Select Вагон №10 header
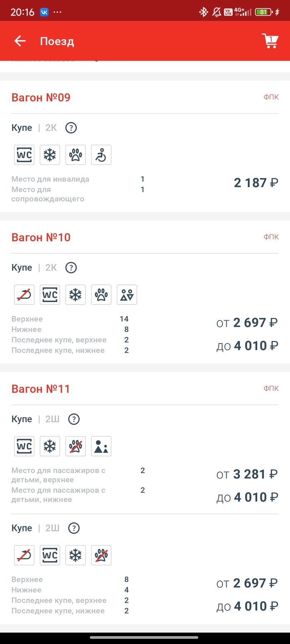290x644 pixels. 41,237
